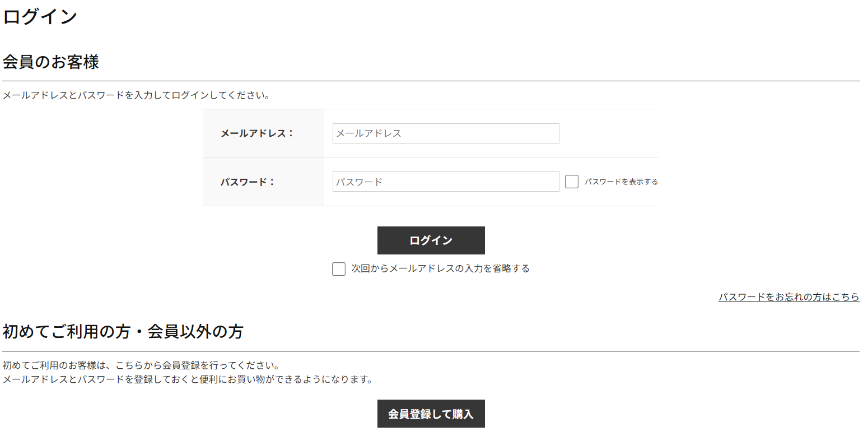Click the divider line under 初めてご利用の方 heading
This screenshot has width=868, height=431.
431,351
